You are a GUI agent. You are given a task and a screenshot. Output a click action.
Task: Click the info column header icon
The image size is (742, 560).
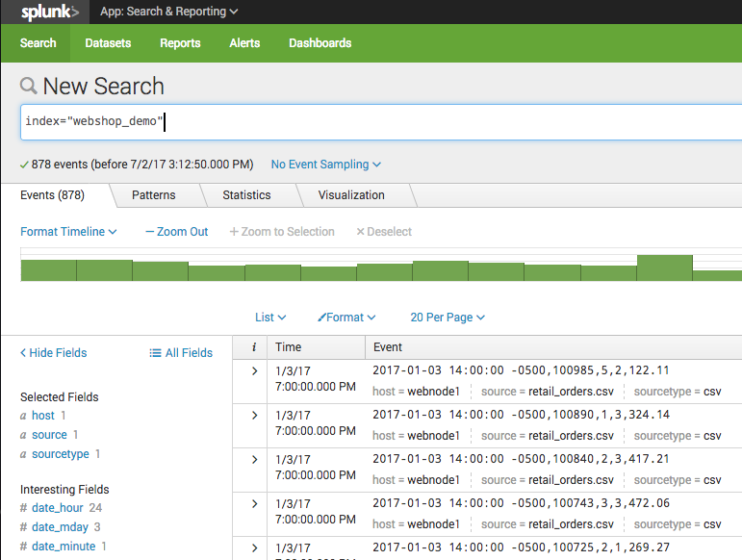pyautogui.click(x=253, y=347)
